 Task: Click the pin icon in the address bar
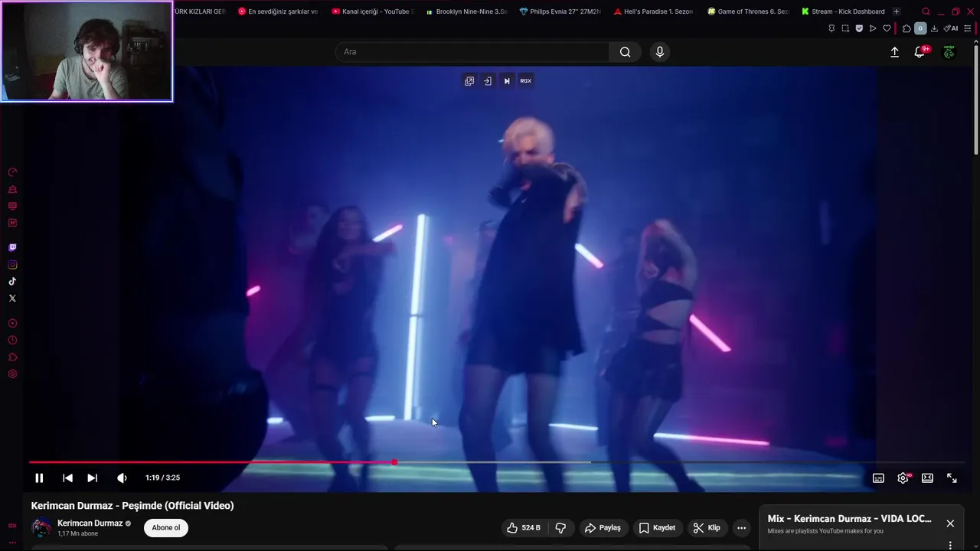[x=831, y=28]
